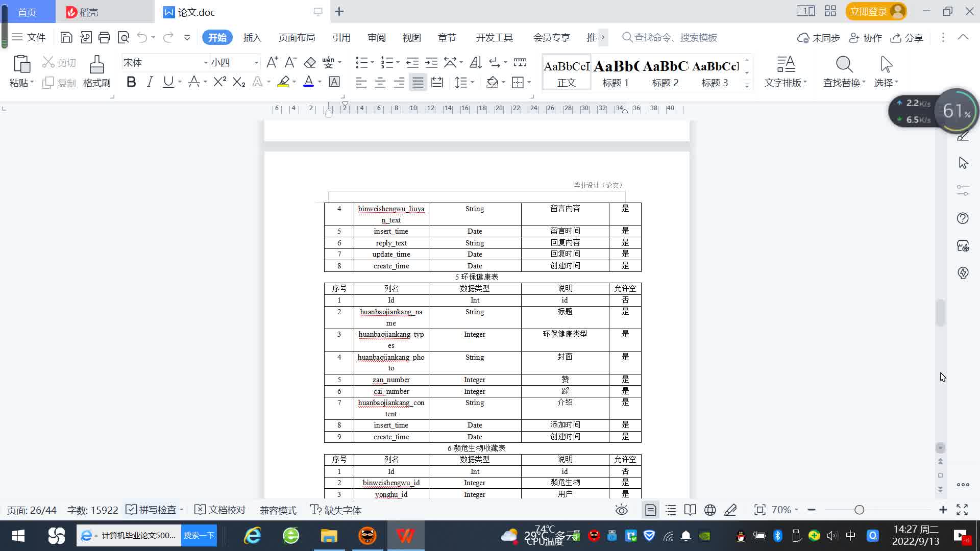Viewport: 980px width, 551px height.
Task: Toggle Underline formatting
Action: 168,82
